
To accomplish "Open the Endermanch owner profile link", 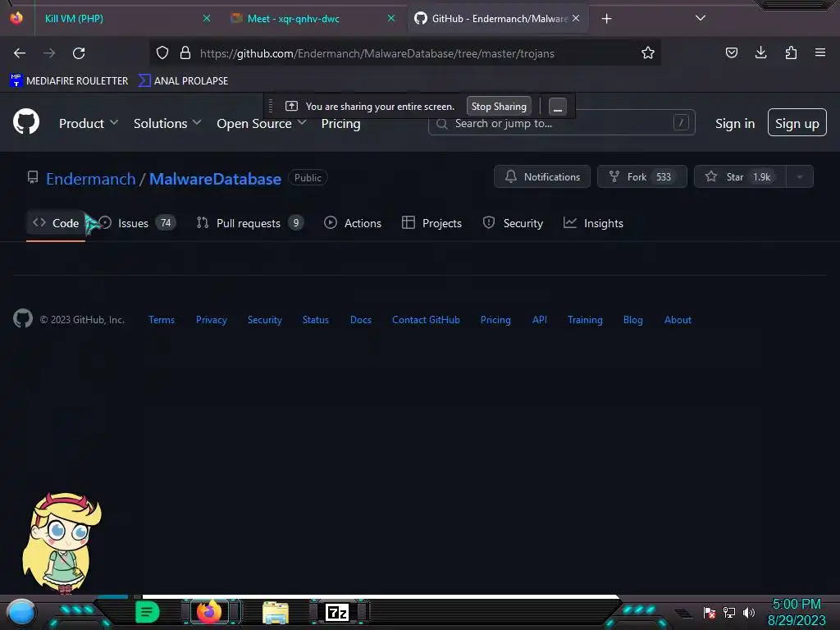I will [90, 178].
